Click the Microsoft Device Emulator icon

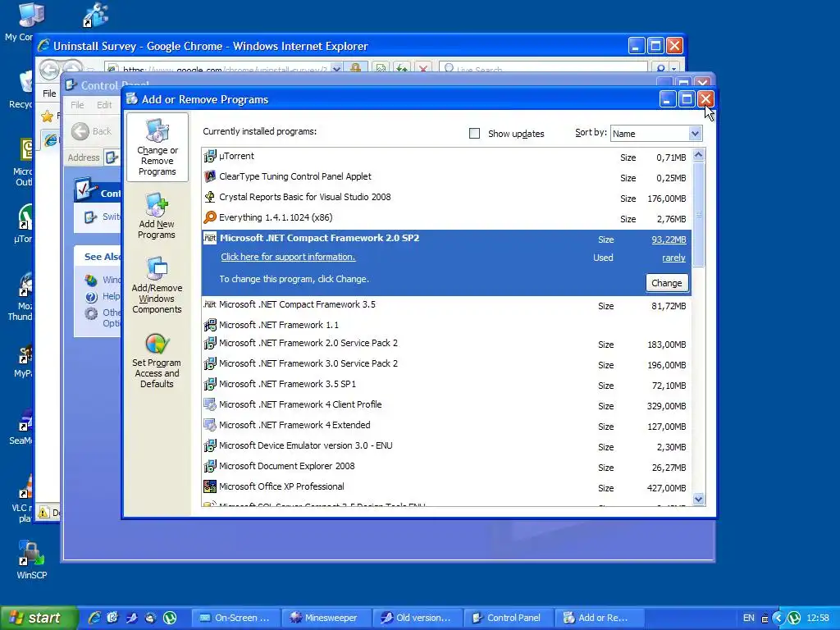[210, 445]
